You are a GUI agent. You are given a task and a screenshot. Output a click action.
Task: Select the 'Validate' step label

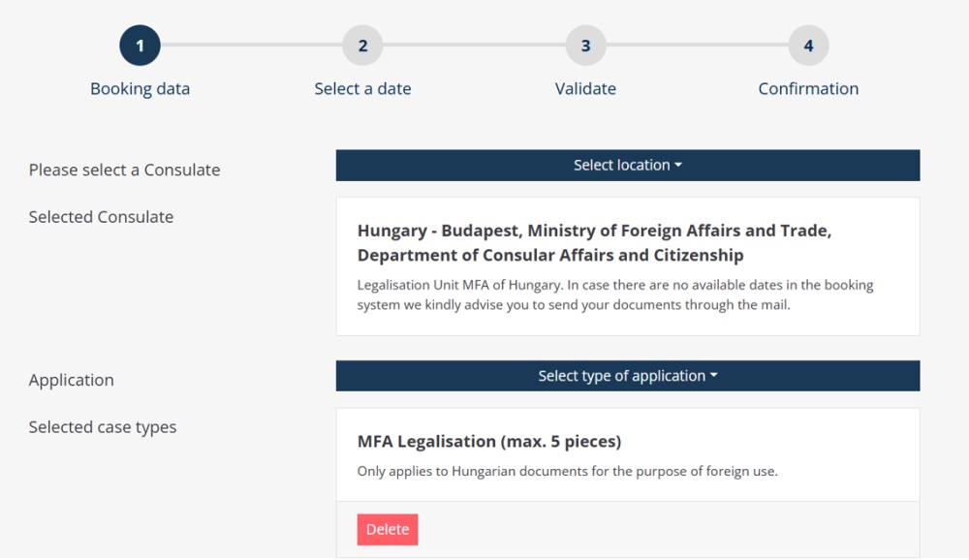[x=585, y=88]
